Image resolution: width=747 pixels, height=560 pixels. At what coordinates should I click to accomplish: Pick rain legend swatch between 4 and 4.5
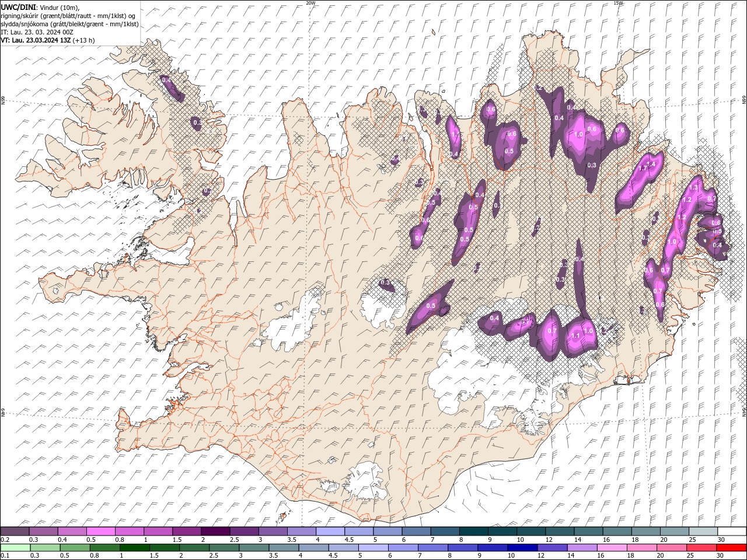(x=313, y=548)
